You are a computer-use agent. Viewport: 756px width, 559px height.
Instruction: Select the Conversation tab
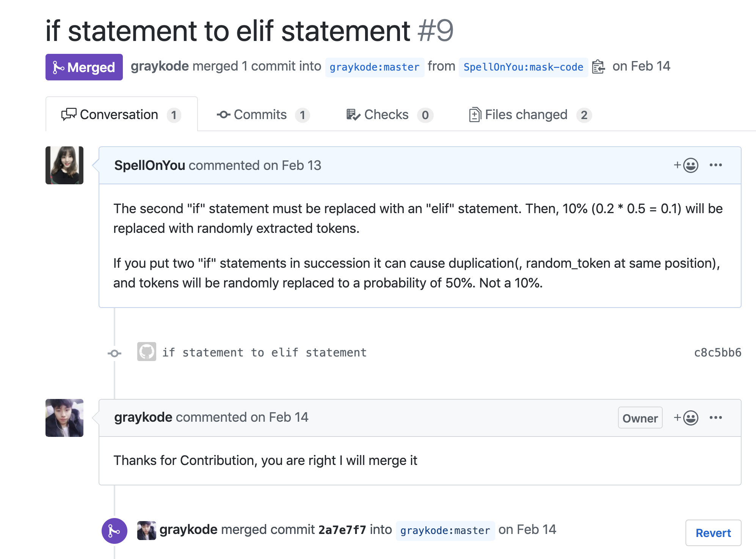121,115
